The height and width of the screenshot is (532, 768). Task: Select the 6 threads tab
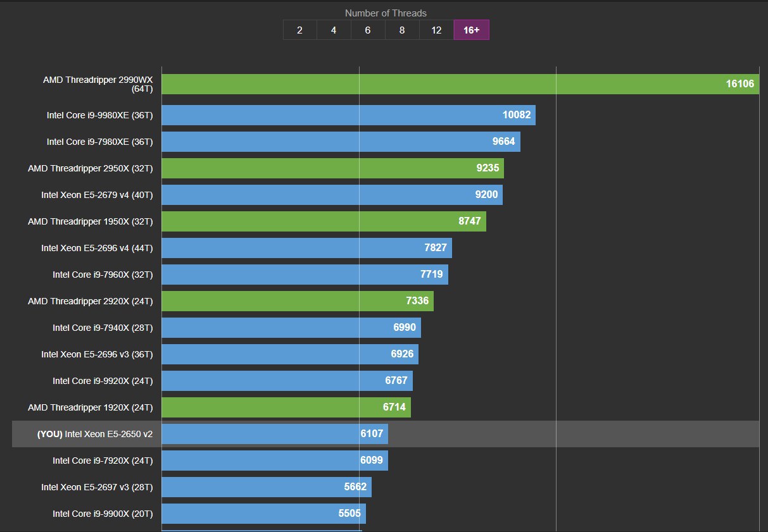[x=368, y=30]
